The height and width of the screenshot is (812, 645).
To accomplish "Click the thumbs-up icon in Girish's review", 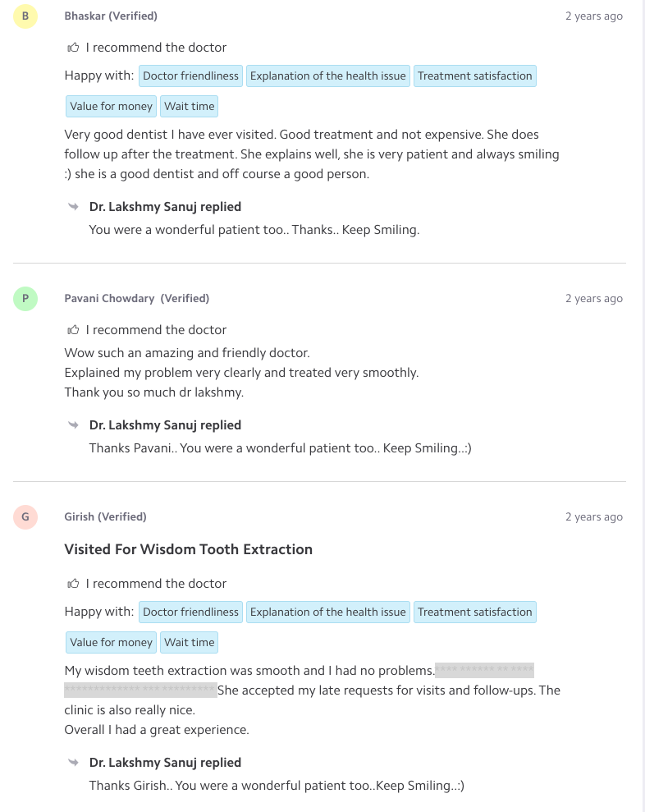I will click(x=74, y=584).
